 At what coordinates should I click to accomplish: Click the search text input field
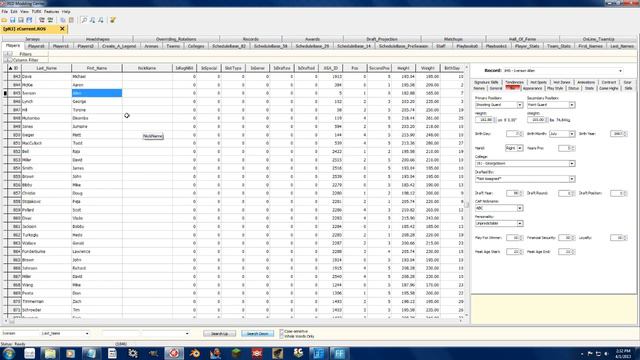pos(20,333)
